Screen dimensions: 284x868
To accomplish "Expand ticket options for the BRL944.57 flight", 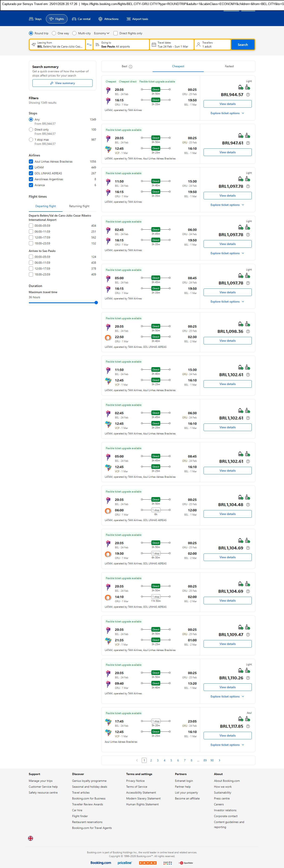I will [x=227, y=113].
